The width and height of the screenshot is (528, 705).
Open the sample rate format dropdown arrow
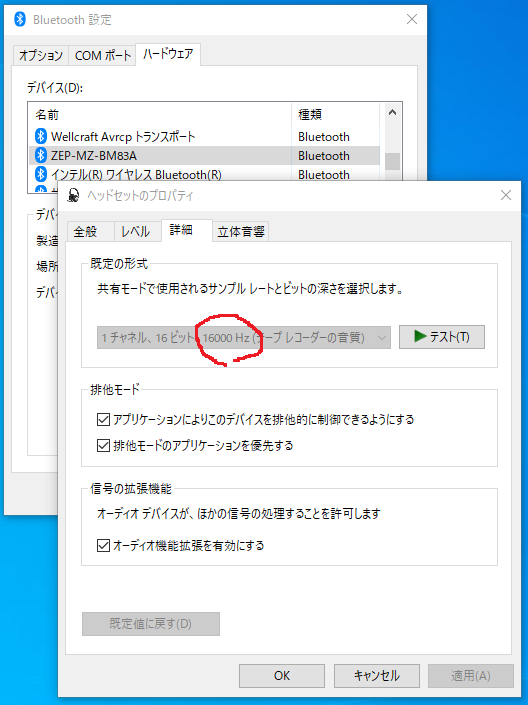click(382, 337)
